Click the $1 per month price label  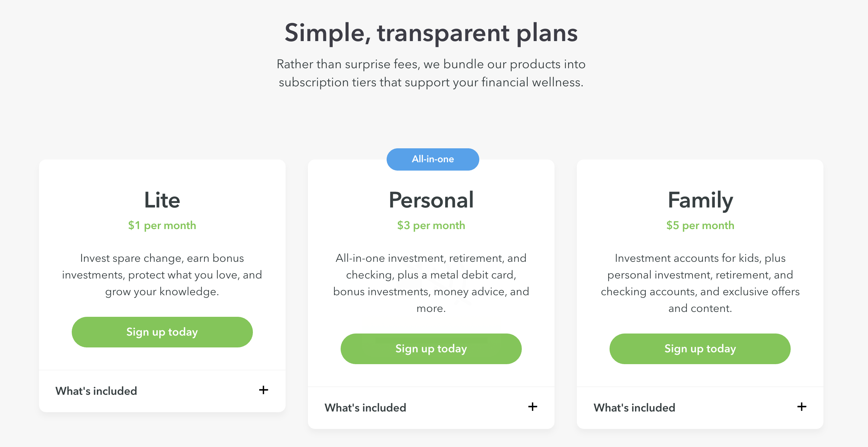pos(162,225)
